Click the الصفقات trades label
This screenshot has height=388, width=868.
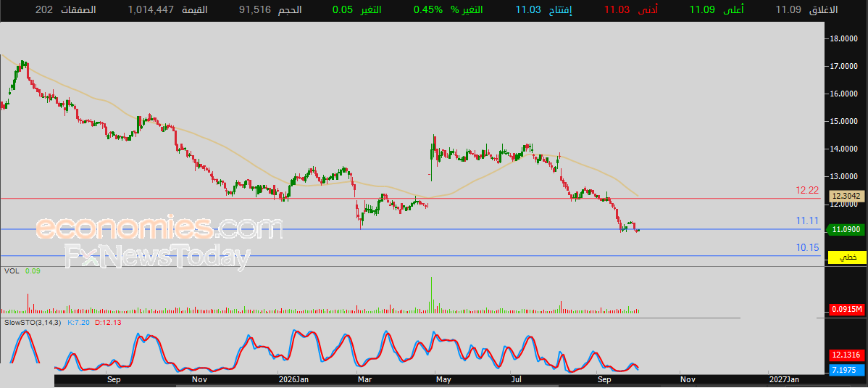click(x=77, y=10)
